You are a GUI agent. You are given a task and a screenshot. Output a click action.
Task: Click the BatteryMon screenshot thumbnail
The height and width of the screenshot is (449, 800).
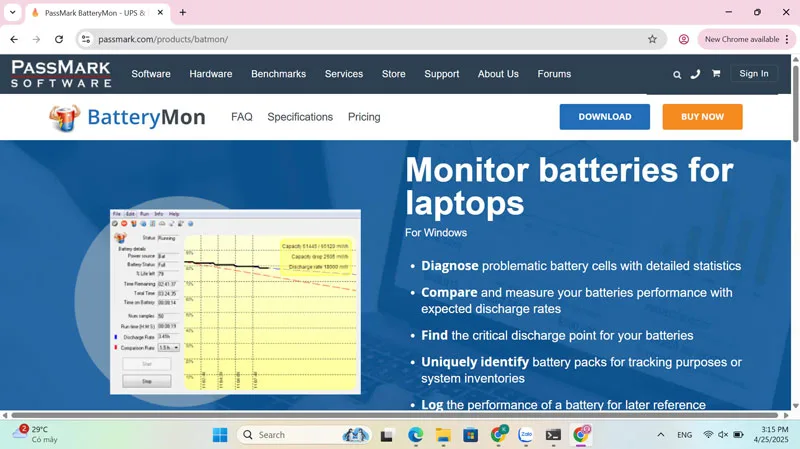(x=235, y=302)
